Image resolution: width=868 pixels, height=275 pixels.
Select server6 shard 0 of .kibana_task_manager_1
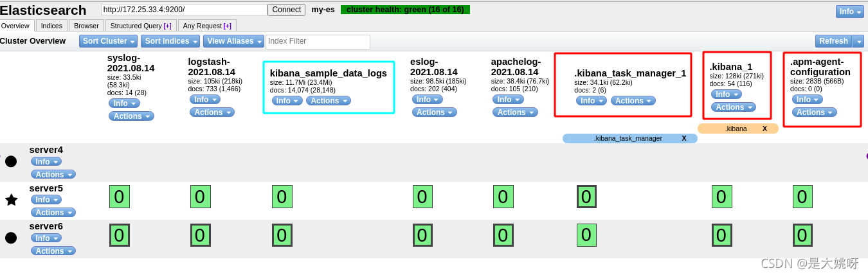(x=586, y=235)
